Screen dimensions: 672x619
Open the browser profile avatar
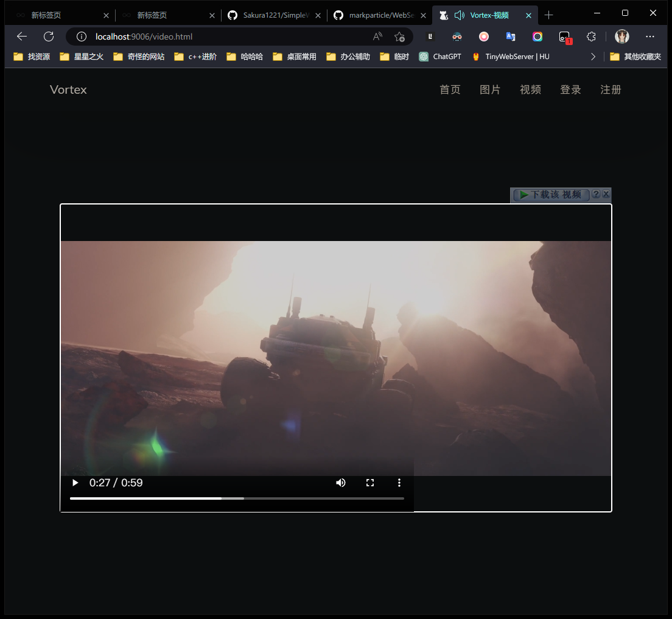pyautogui.click(x=622, y=37)
